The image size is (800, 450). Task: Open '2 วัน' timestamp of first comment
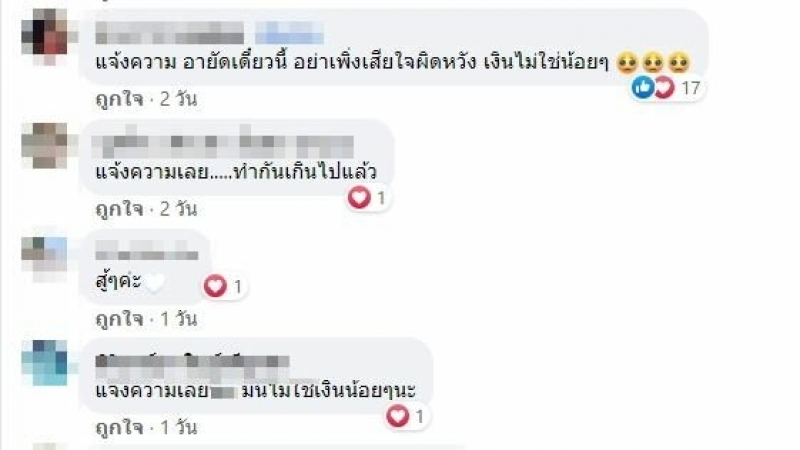point(178,99)
